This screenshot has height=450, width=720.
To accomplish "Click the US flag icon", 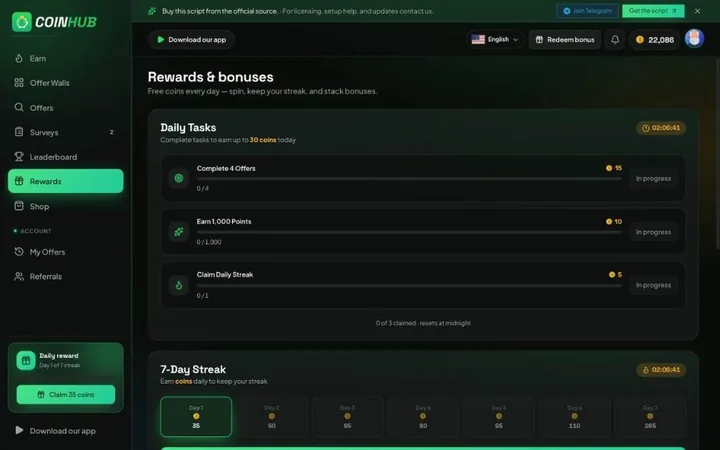I will tap(478, 39).
